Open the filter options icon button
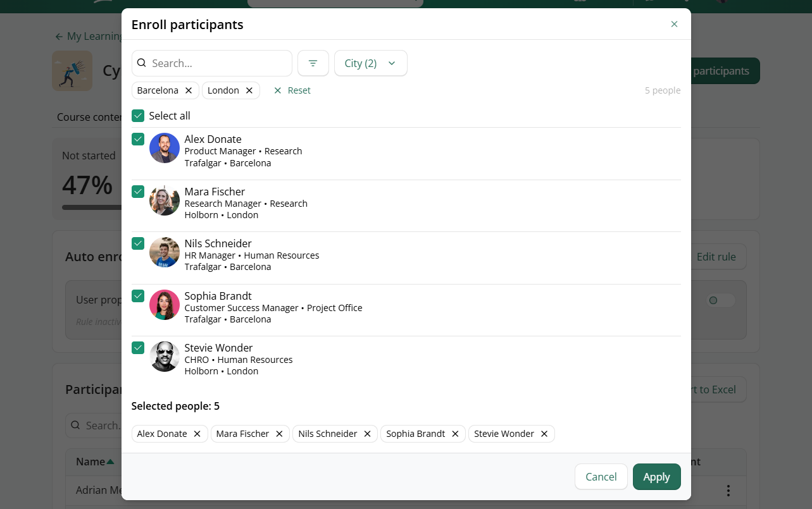The height and width of the screenshot is (509, 812). click(x=313, y=63)
